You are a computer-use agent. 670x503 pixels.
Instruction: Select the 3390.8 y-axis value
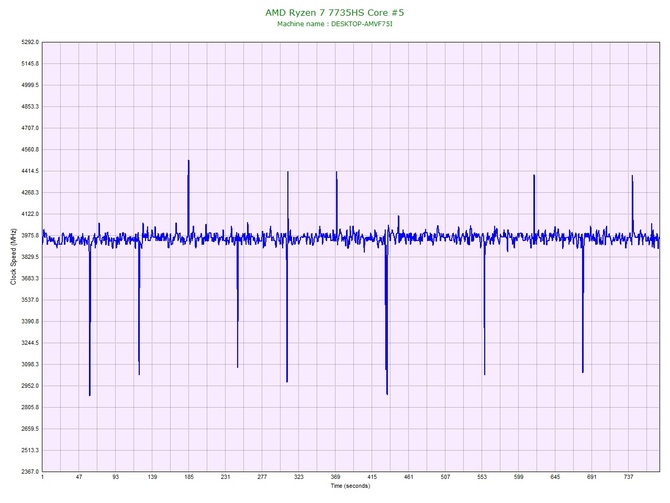[30, 321]
